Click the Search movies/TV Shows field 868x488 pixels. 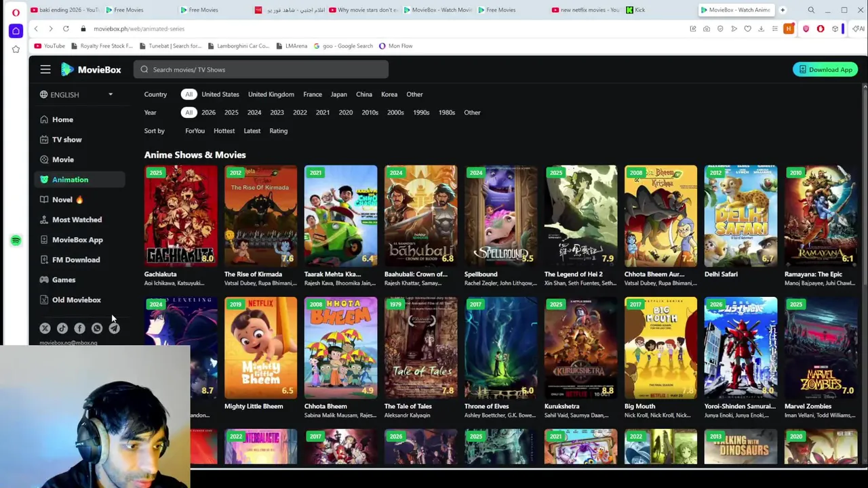[x=261, y=69]
